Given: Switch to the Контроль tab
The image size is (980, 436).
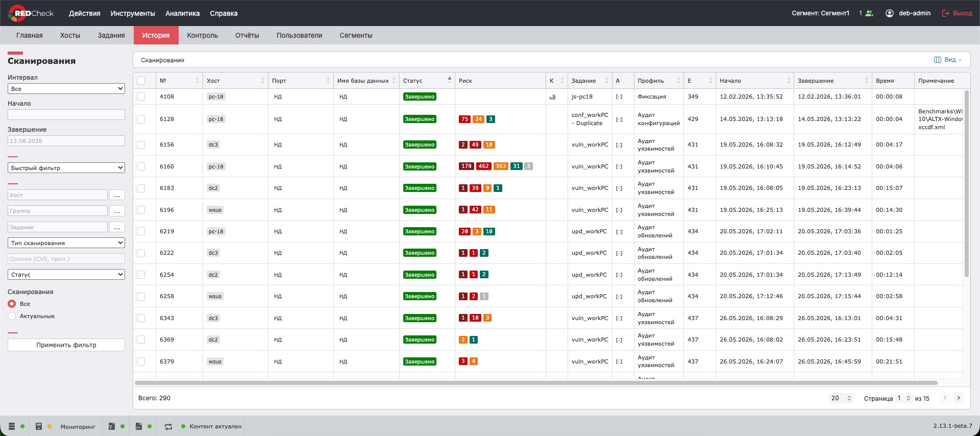Looking at the screenshot, I should pos(202,35).
